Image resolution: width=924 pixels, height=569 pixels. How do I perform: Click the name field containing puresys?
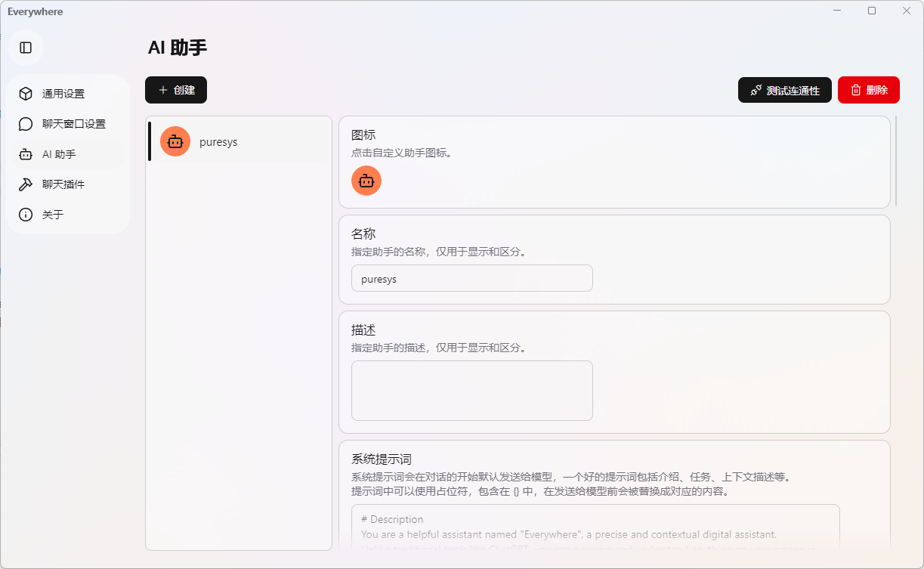point(471,278)
